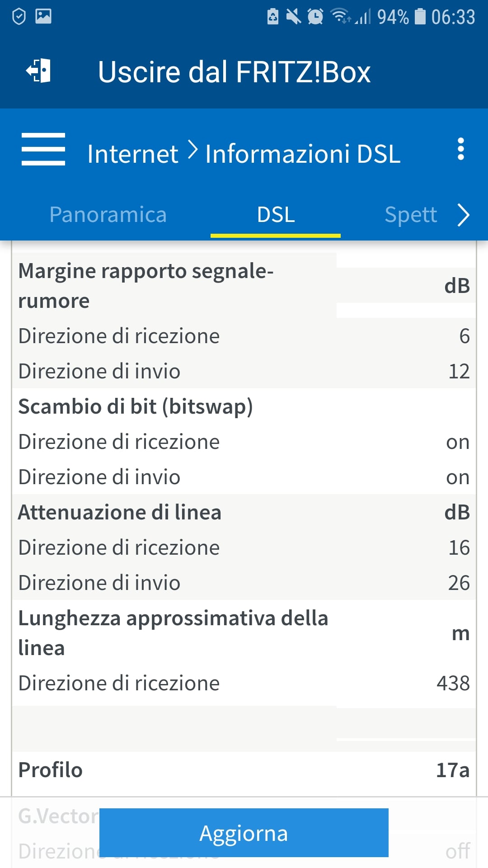Tap the Uscire dal FRITZ!Box title
Viewport: 488px width, 868px height.
[x=234, y=72]
